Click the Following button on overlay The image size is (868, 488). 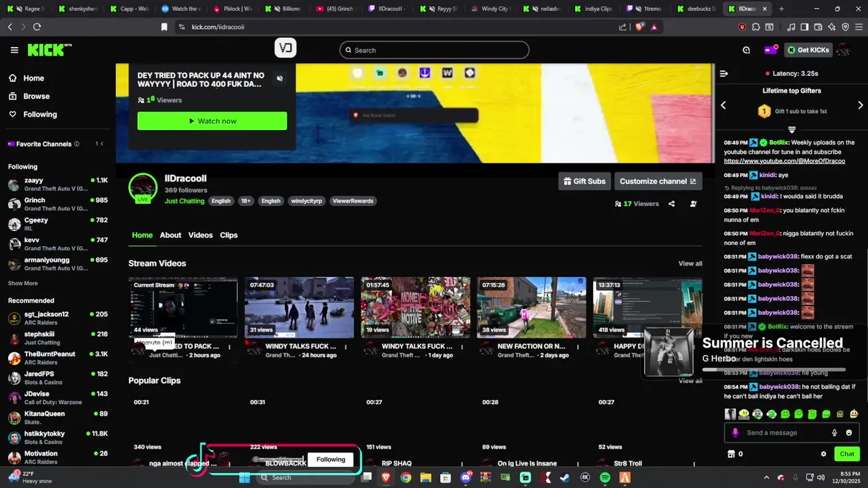tap(331, 460)
